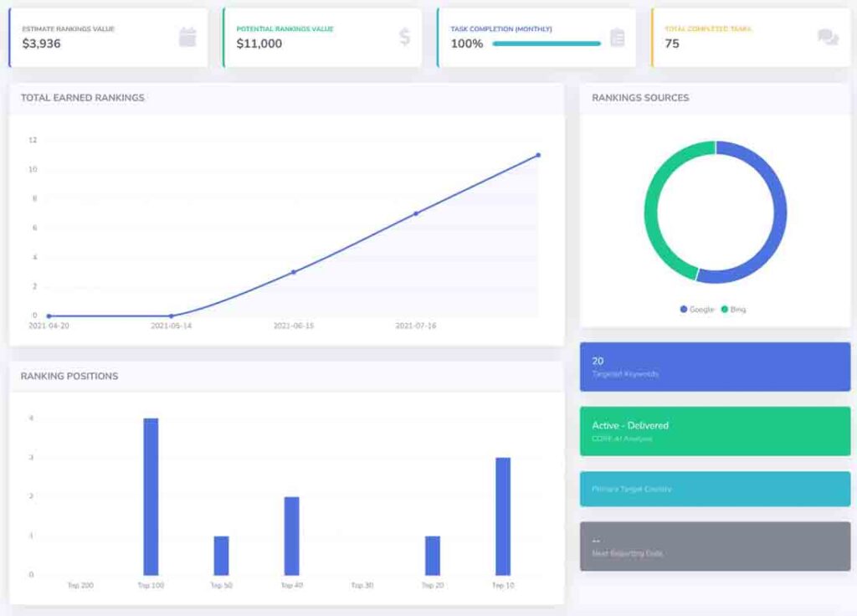This screenshot has height=616, width=857.
Task: Click the Task Completion monthly progress bar
Action: 547,44
